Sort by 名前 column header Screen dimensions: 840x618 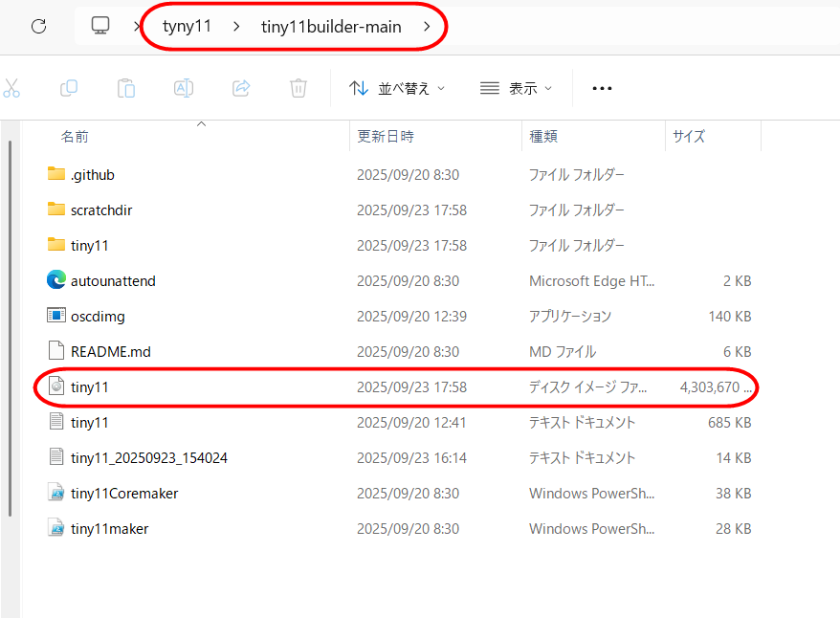click(x=75, y=137)
